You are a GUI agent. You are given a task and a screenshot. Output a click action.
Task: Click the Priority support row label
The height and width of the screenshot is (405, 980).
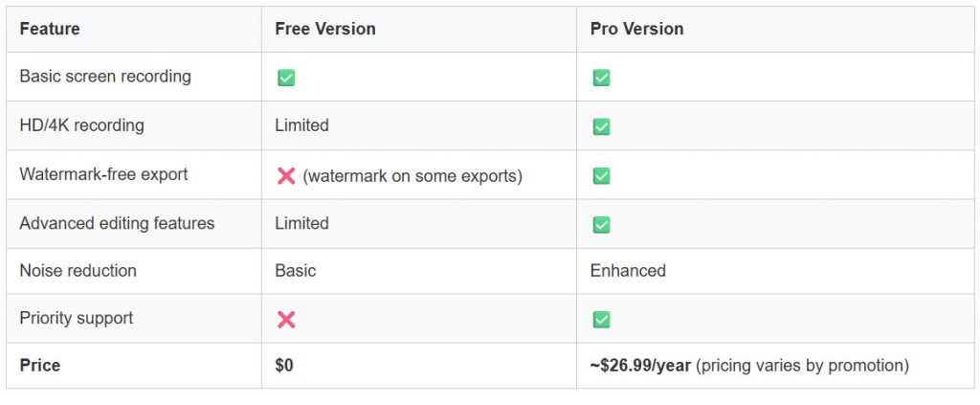pyautogui.click(x=77, y=318)
